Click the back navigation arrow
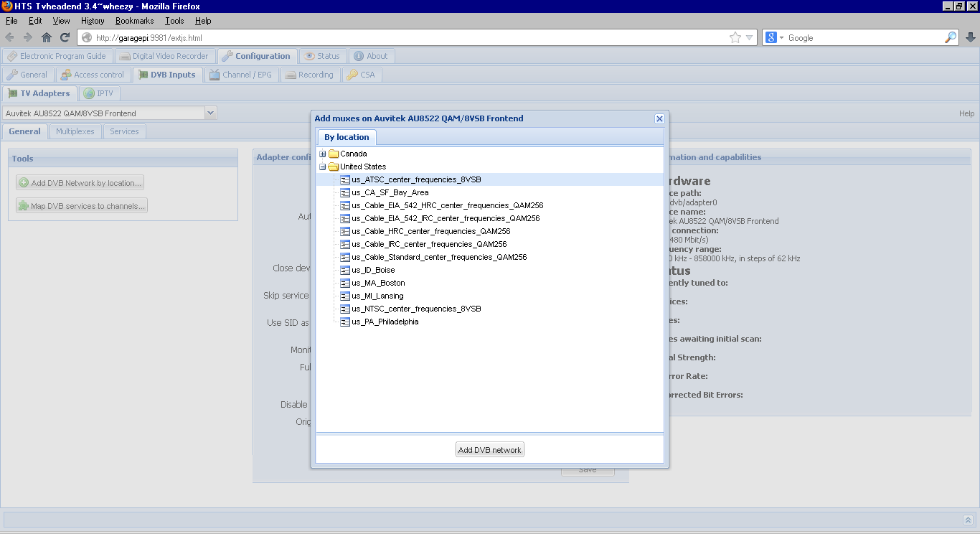The image size is (980, 534). point(9,37)
